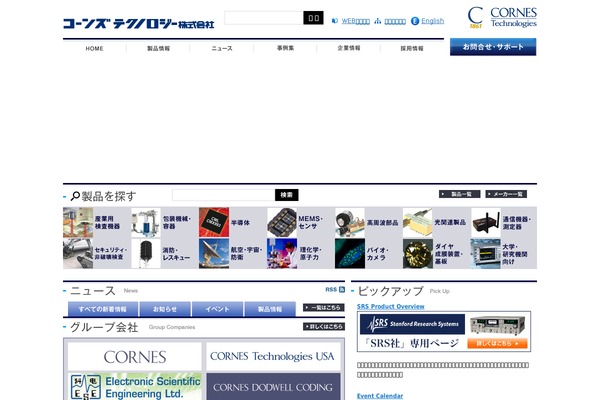The image size is (600, 400).
Task: Select the 高周波部品 category image
Action: pyautogui.click(x=350, y=222)
